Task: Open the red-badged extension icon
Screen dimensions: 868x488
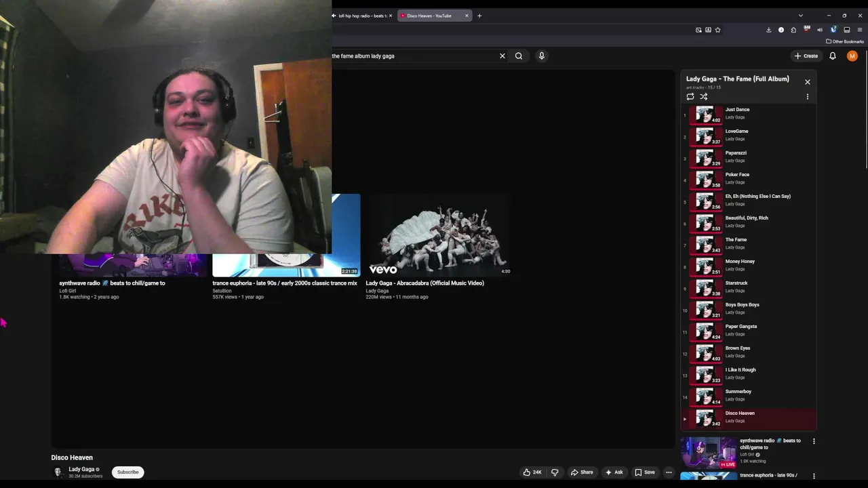Action: [807, 30]
